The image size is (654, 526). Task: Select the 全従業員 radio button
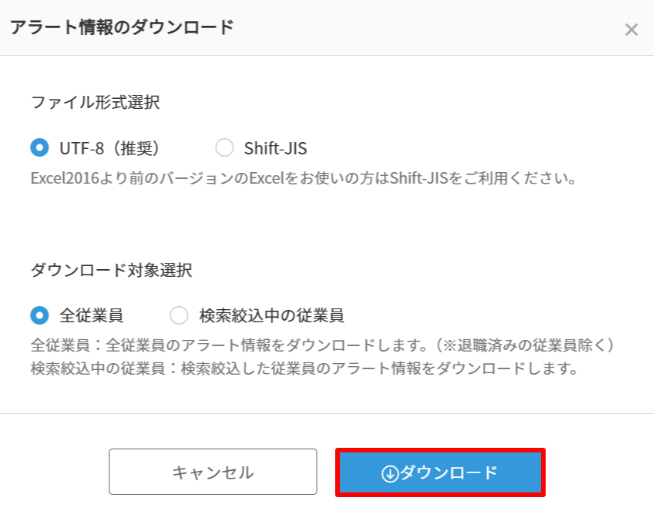click(40, 315)
